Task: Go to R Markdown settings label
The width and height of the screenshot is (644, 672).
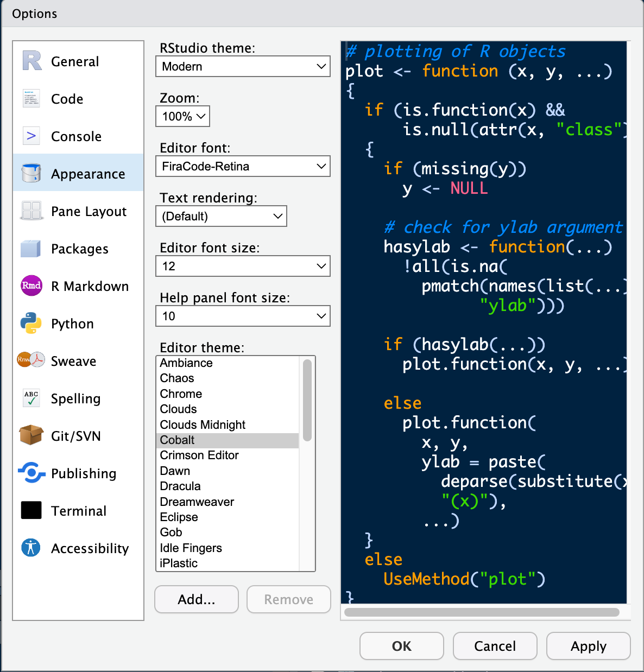Action: (x=90, y=286)
